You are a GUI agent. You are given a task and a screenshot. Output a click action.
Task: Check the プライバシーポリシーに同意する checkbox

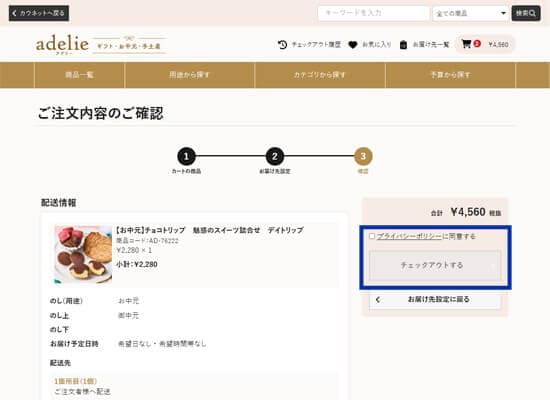[372, 236]
